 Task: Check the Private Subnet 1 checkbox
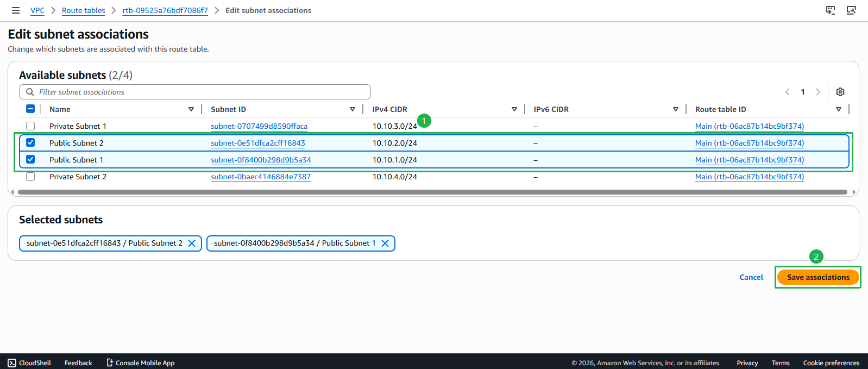click(x=30, y=126)
